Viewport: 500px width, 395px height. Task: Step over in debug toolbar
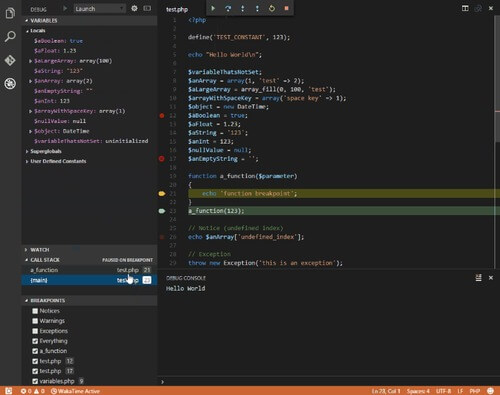(228, 8)
